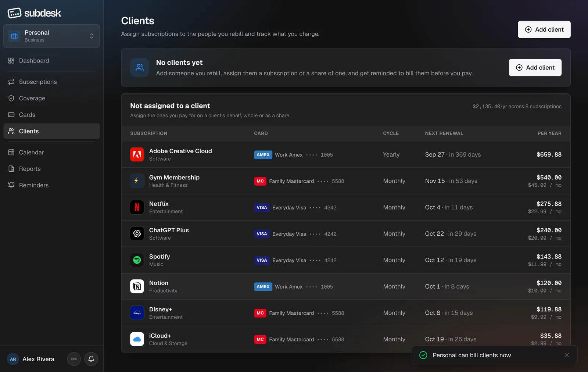Click the ChatGPT Plus logo icon

[137, 234]
